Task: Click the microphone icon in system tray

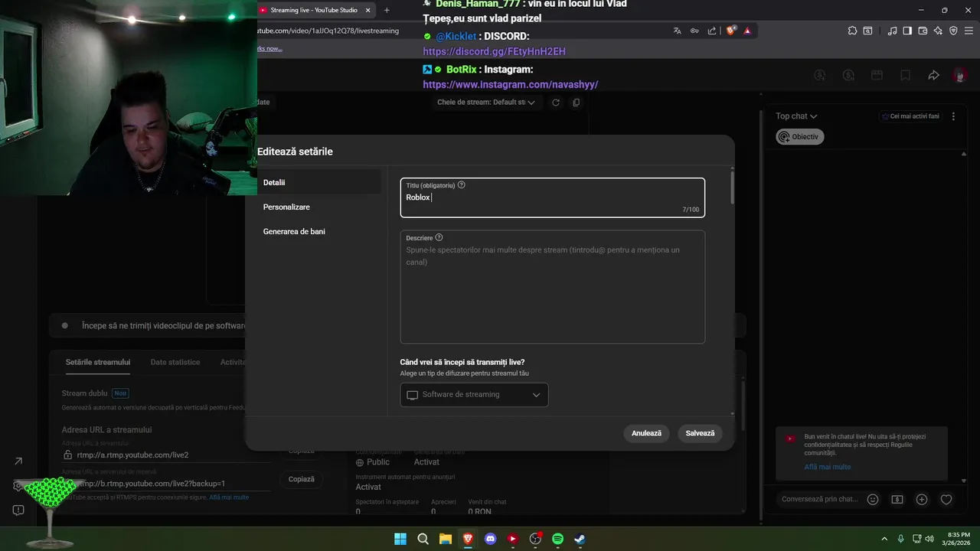Action: (x=900, y=539)
